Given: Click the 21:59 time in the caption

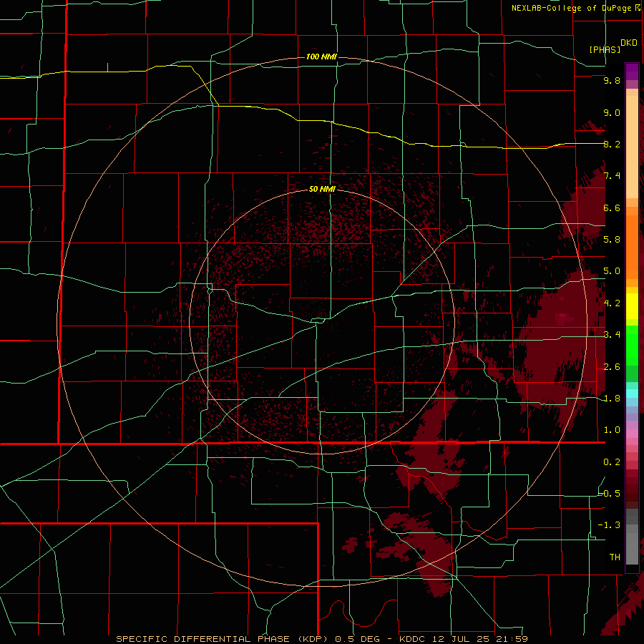Looking at the screenshot, I should point(511,639).
